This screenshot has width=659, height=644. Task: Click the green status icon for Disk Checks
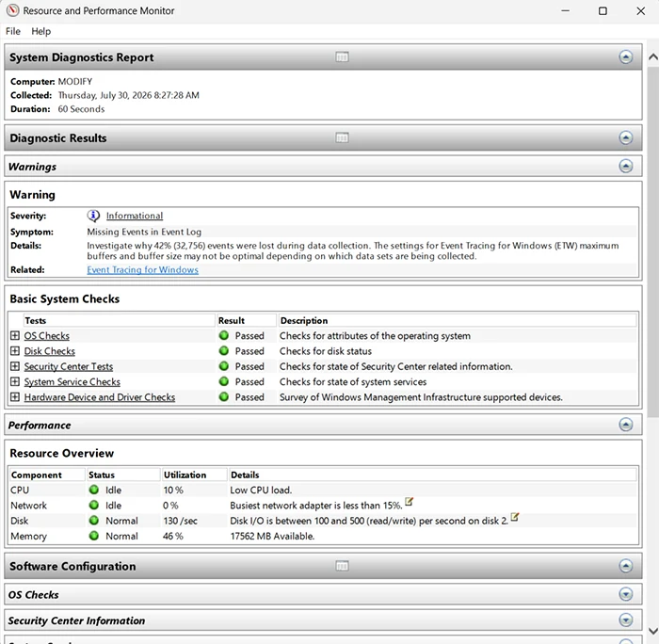tap(224, 350)
